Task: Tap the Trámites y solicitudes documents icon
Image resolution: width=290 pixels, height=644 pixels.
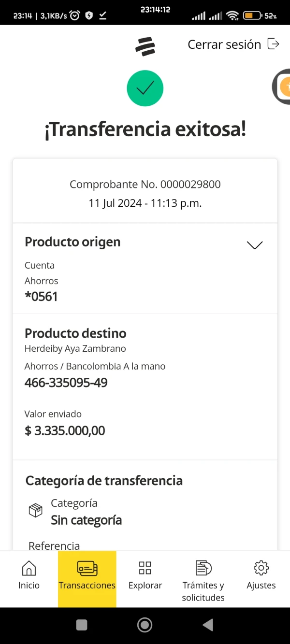Action: (203, 568)
